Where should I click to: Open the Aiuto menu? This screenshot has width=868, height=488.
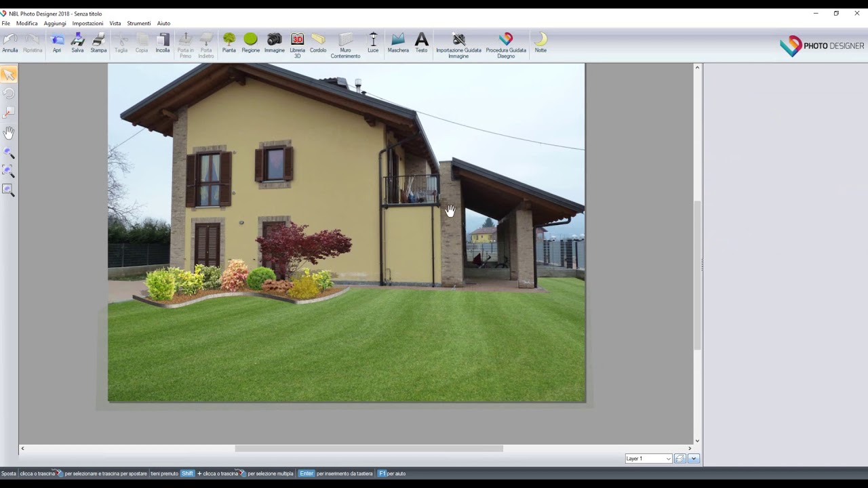(x=163, y=23)
